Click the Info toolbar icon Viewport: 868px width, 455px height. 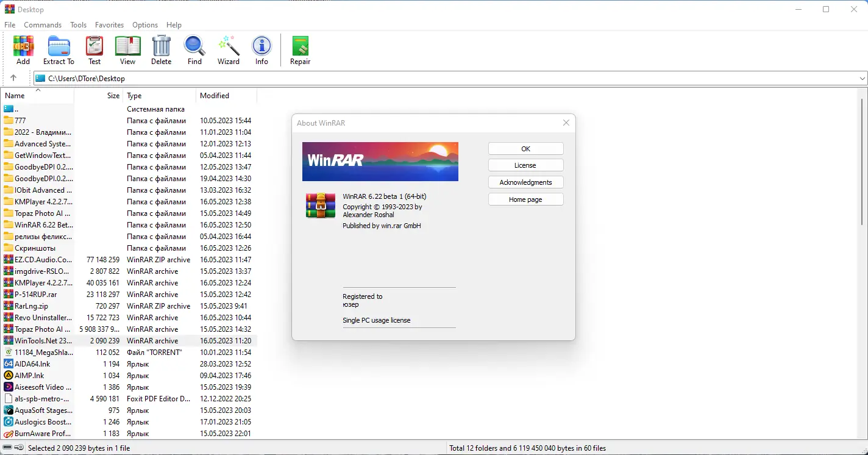click(x=261, y=46)
